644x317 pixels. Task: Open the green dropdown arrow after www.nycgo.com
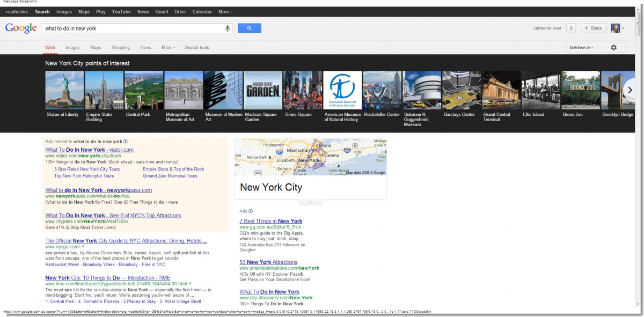pyautogui.click(x=83, y=247)
